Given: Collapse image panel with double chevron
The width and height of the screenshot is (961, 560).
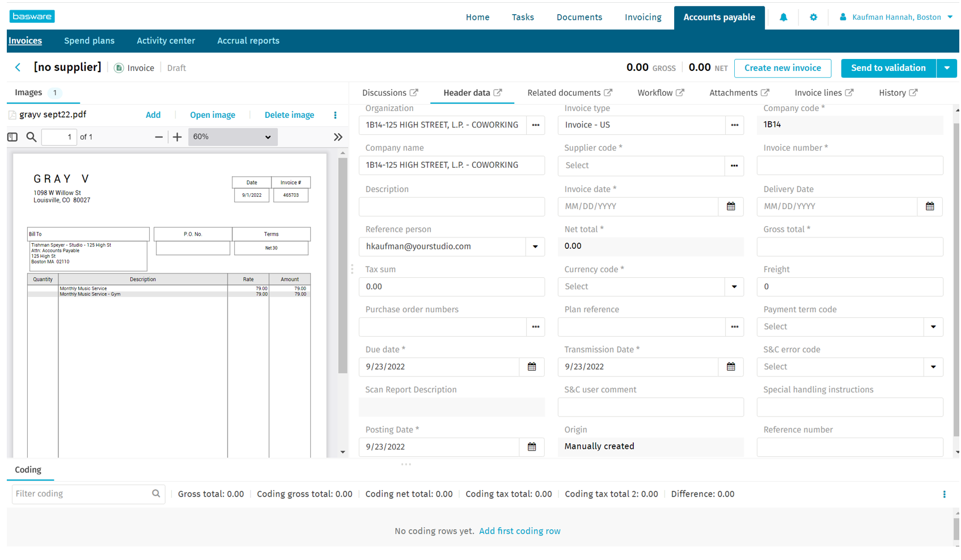Looking at the screenshot, I should 338,137.
